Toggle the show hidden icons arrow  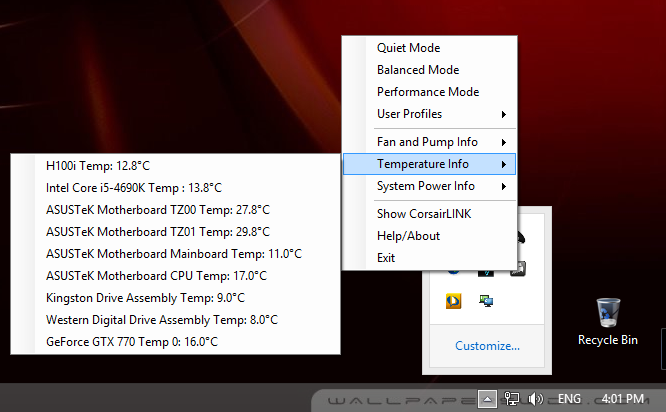click(487, 399)
